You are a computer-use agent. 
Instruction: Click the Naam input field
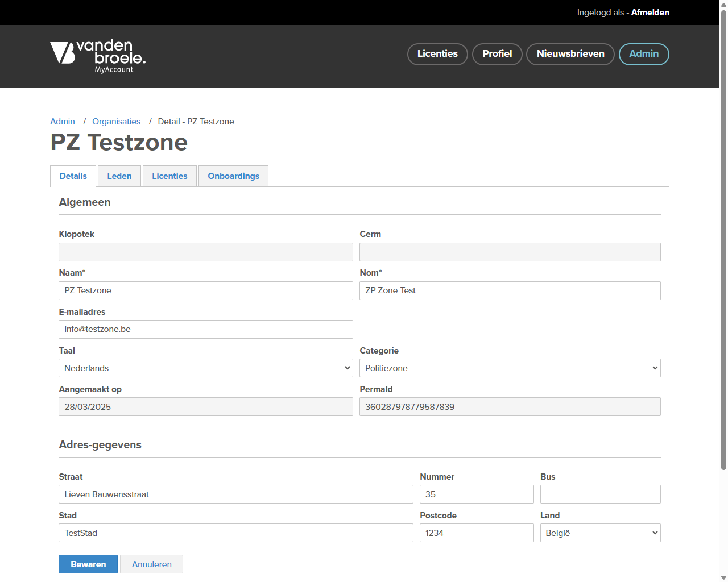(x=206, y=290)
